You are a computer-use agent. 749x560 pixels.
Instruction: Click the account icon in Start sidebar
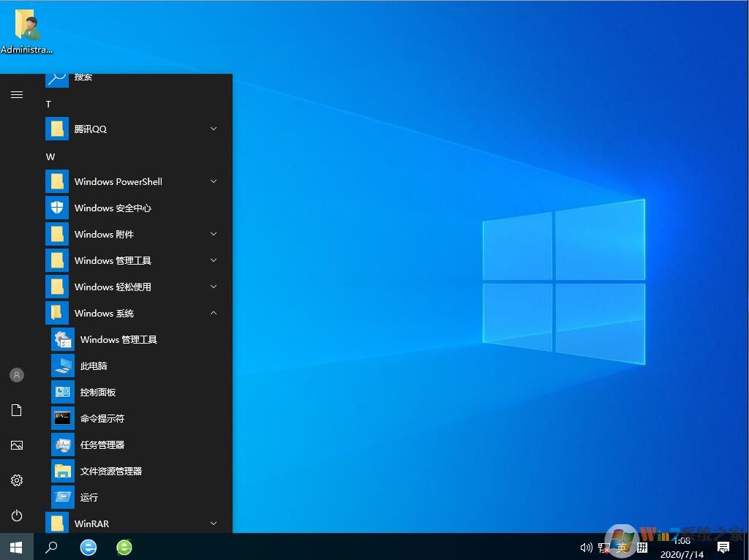pyautogui.click(x=16, y=375)
